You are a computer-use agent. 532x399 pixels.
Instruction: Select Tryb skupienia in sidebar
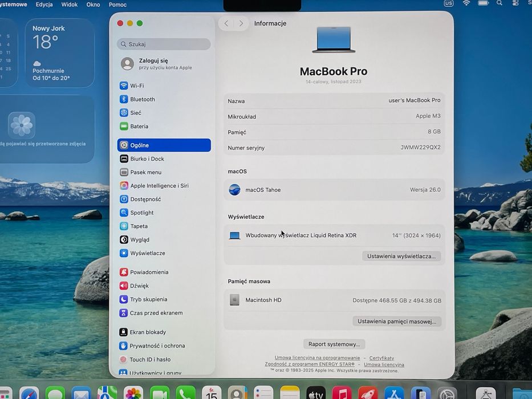143,299
